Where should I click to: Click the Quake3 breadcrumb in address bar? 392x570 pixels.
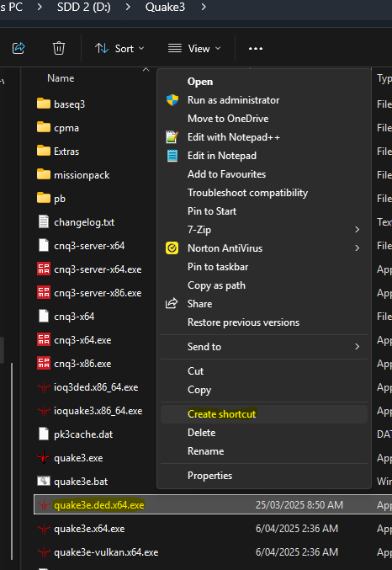(166, 7)
